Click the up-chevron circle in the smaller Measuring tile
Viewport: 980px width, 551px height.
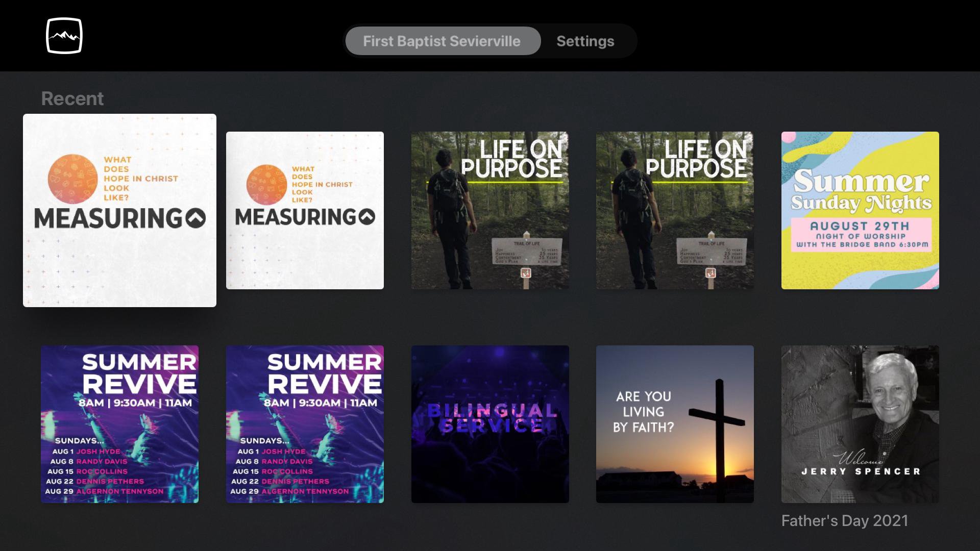pos(366,217)
